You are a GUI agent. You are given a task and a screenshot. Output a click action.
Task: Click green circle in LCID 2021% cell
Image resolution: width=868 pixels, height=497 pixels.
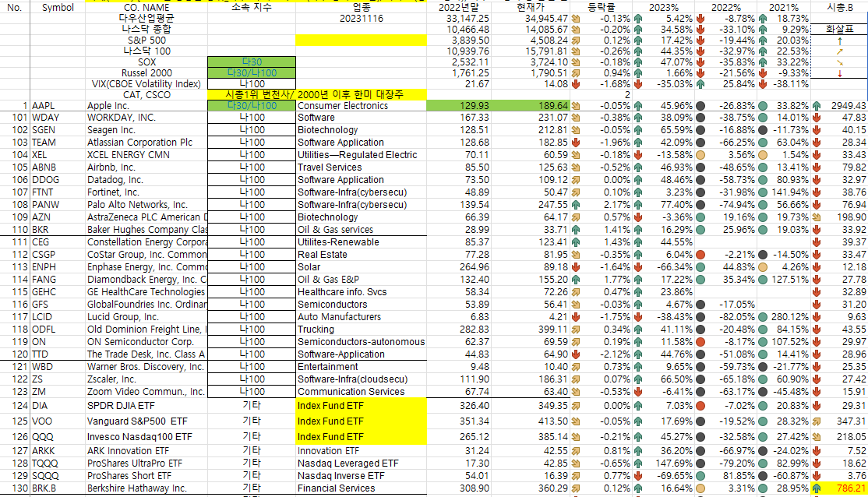tap(763, 316)
